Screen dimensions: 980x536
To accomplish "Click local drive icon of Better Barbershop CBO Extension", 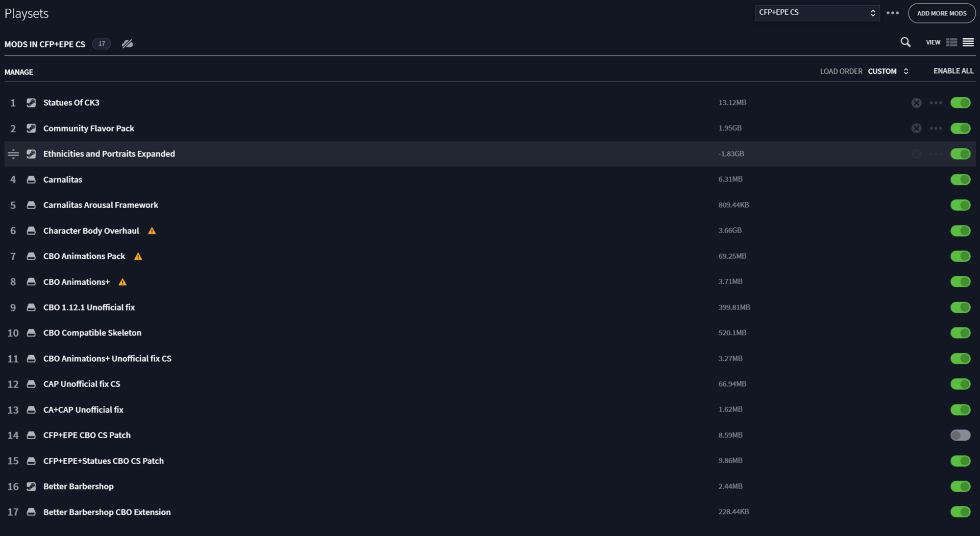I will click(31, 512).
